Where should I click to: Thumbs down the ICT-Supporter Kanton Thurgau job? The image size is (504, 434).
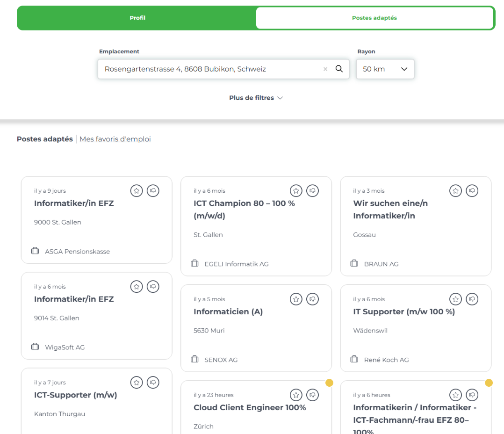coord(153,383)
